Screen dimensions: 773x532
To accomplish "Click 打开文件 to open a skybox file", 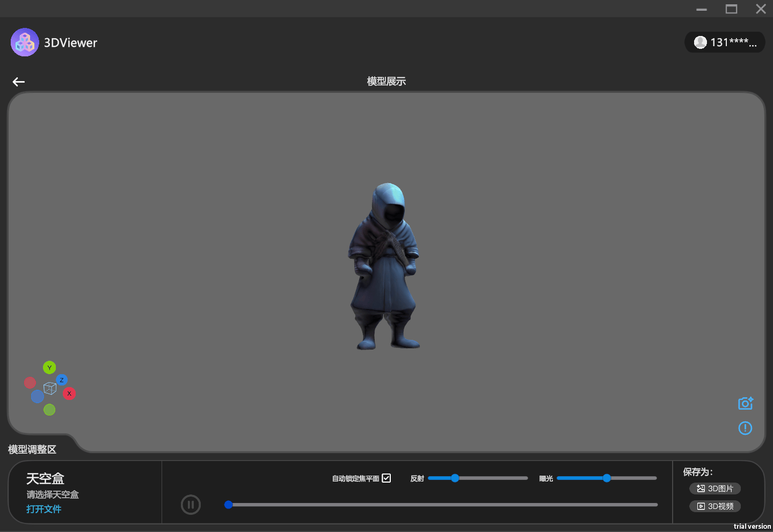I will (x=44, y=509).
